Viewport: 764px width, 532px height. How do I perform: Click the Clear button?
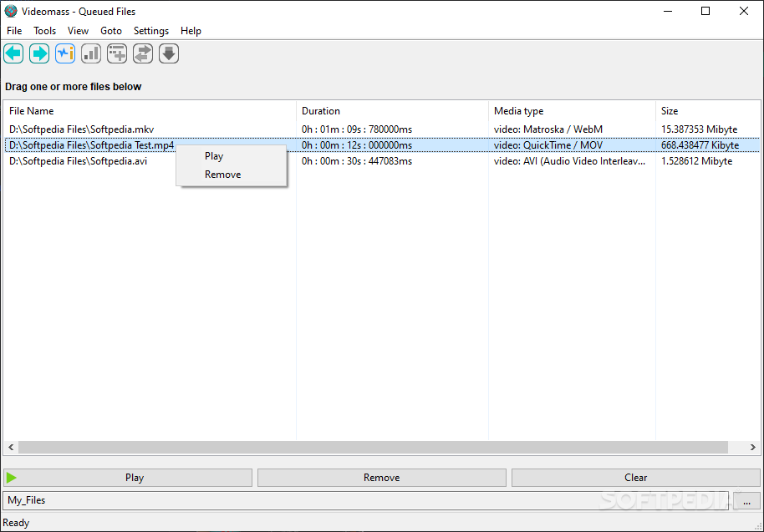pyautogui.click(x=636, y=478)
